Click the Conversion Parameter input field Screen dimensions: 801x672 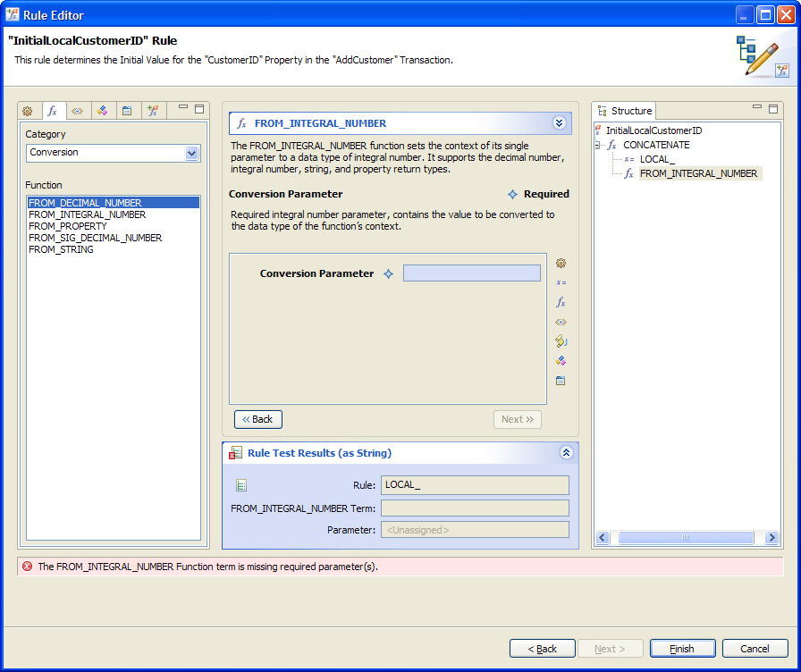click(471, 273)
